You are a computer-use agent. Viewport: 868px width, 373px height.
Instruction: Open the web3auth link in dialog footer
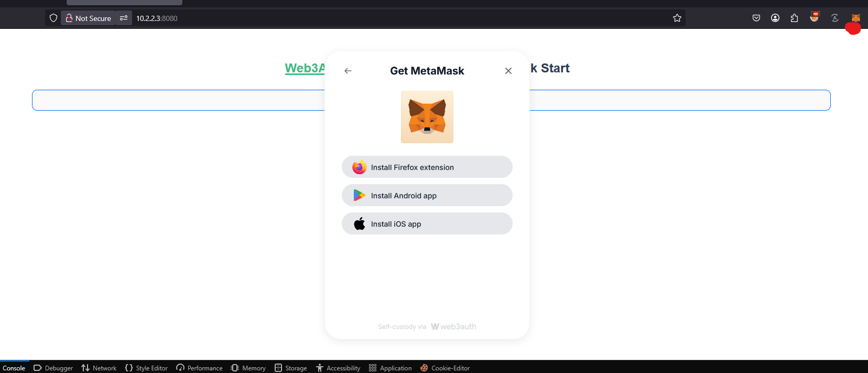454,326
